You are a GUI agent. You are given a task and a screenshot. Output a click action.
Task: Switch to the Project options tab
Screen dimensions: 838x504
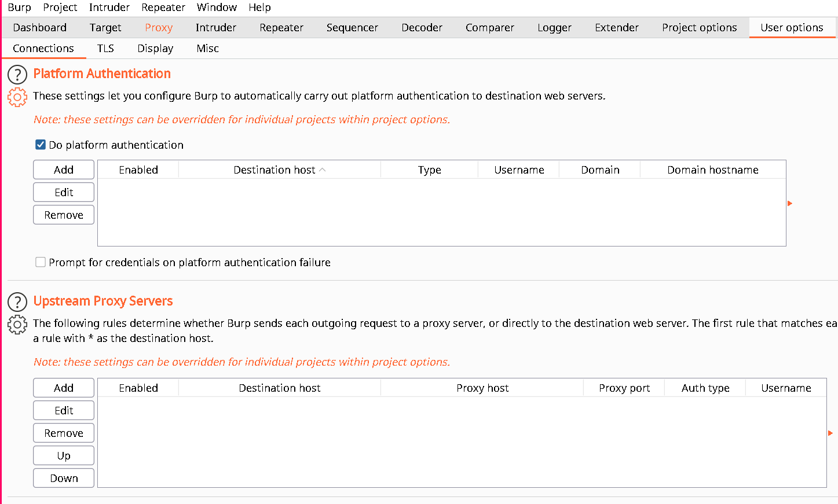(x=700, y=27)
